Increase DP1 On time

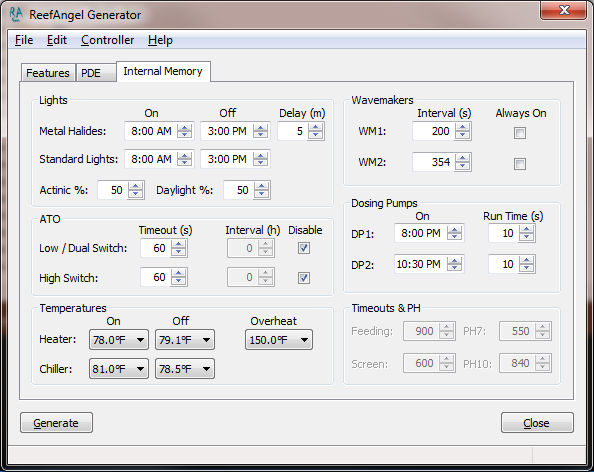click(454, 229)
